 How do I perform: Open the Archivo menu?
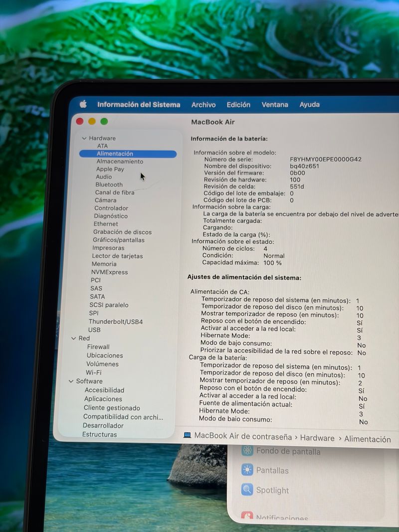(x=203, y=105)
